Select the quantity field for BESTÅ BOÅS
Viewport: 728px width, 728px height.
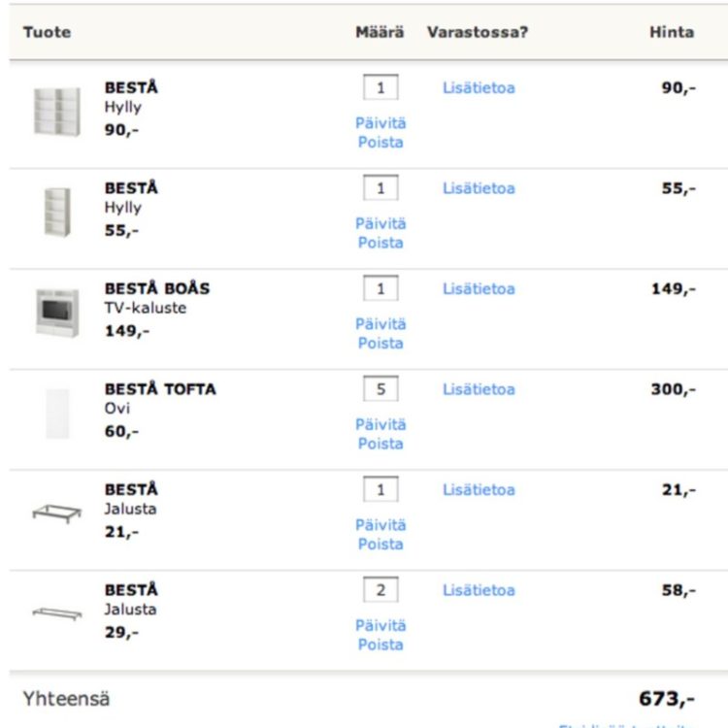pos(381,288)
